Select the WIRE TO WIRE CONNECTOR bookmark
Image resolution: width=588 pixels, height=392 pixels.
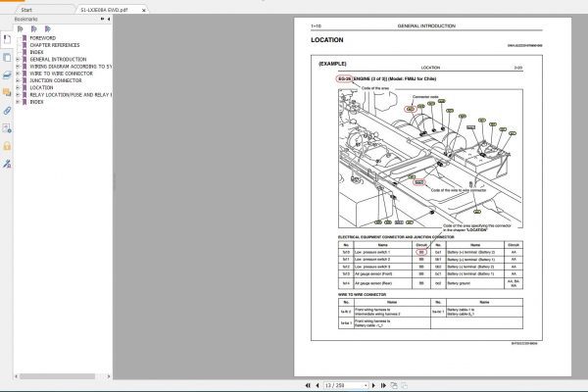point(61,73)
